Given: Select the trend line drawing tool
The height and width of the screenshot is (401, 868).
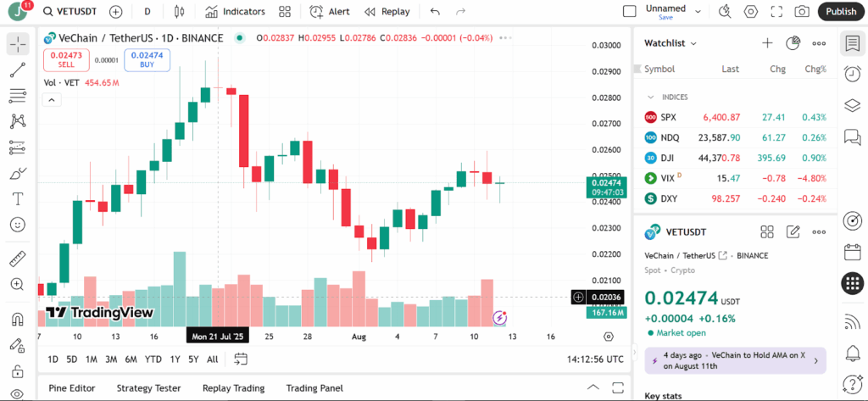Looking at the screenshot, I should click(18, 70).
